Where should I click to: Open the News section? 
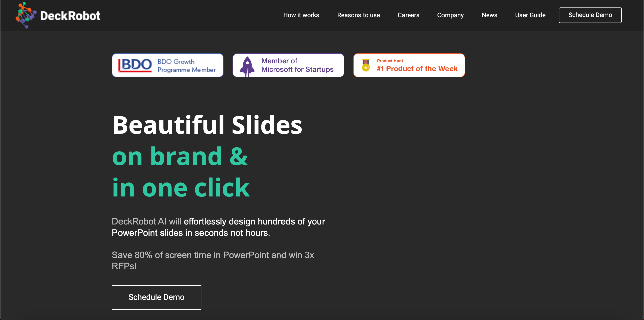point(489,15)
